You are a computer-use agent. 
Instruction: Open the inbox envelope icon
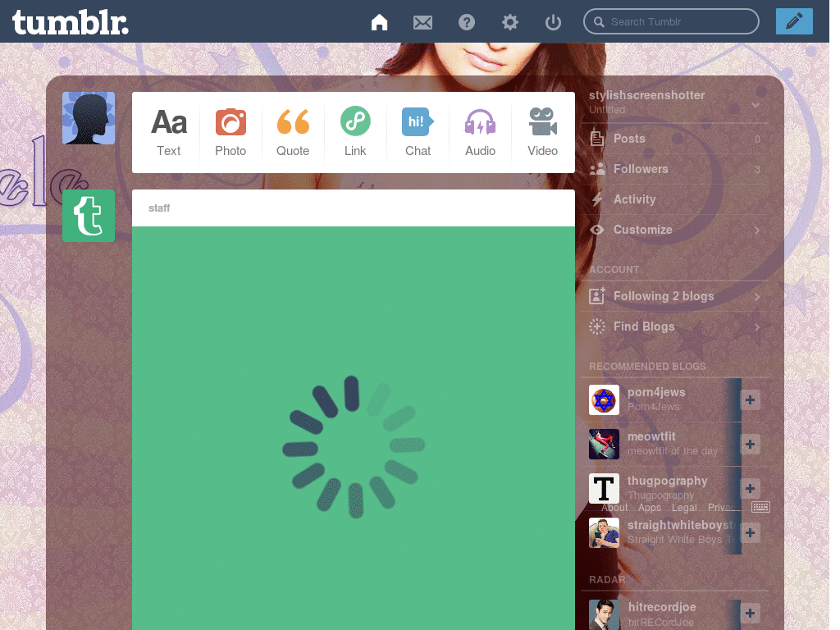(422, 22)
